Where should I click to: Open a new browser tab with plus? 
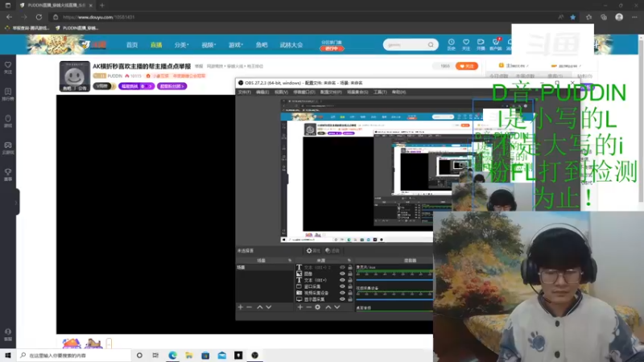pyautogui.click(x=102, y=6)
